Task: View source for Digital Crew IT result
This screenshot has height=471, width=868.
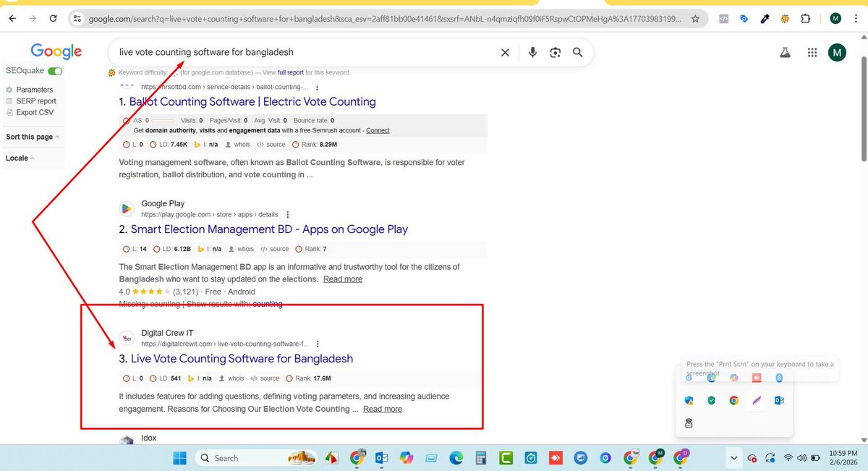Action: 265,378
